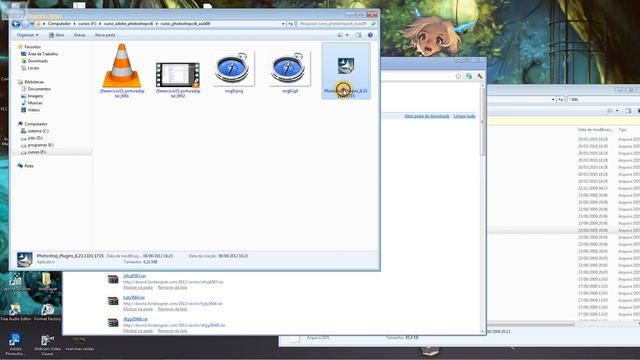
Task: Open the programas (E:) drive
Action: (38, 145)
